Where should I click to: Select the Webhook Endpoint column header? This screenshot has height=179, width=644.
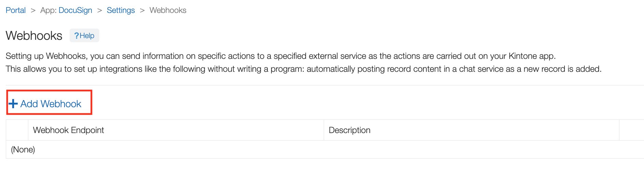[69, 130]
